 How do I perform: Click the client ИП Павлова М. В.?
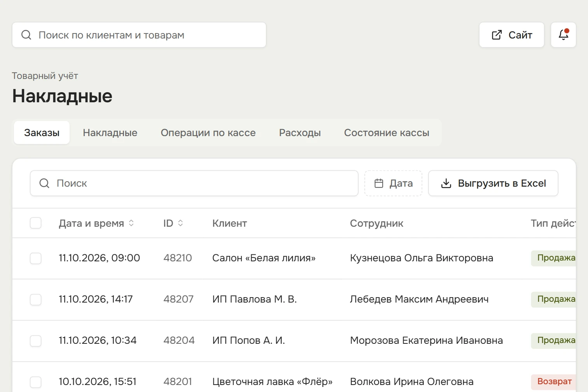click(254, 299)
